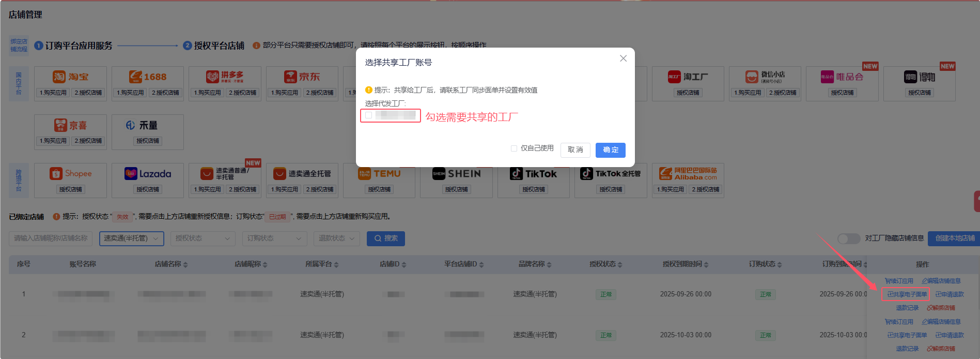This screenshot has height=359, width=980.
Task: Click 2.授权店铺 under 1688
Action: (x=165, y=93)
